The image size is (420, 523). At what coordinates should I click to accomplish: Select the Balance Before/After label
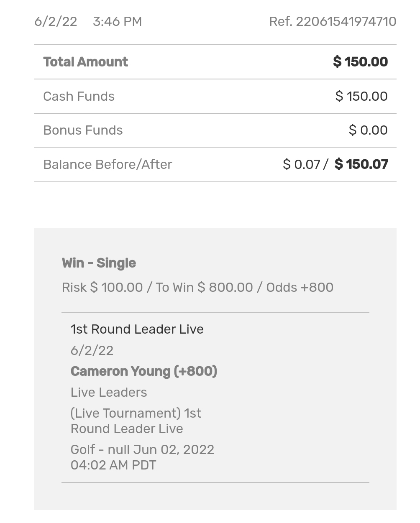click(x=108, y=164)
